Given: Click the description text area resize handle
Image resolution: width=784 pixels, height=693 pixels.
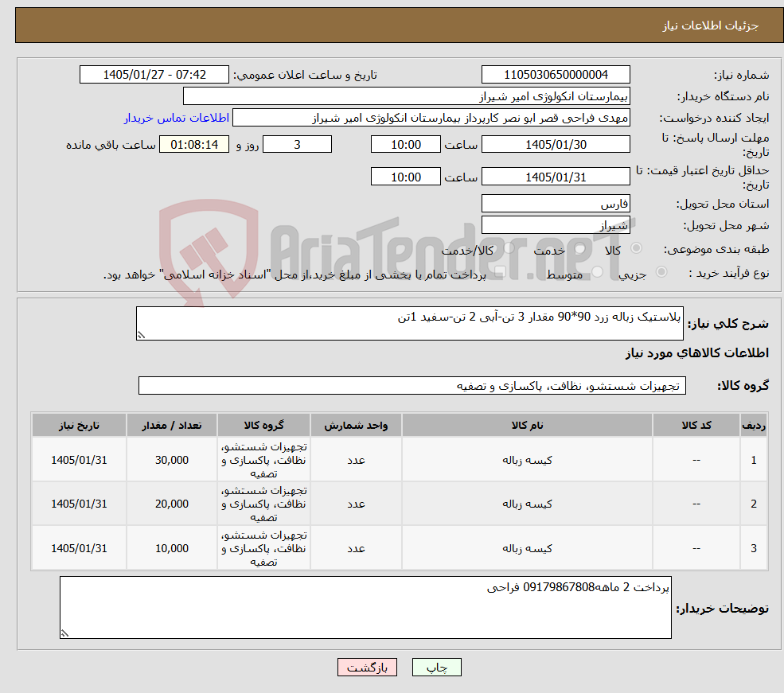Looking at the screenshot, I should pyautogui.click(x=141, y=335).
